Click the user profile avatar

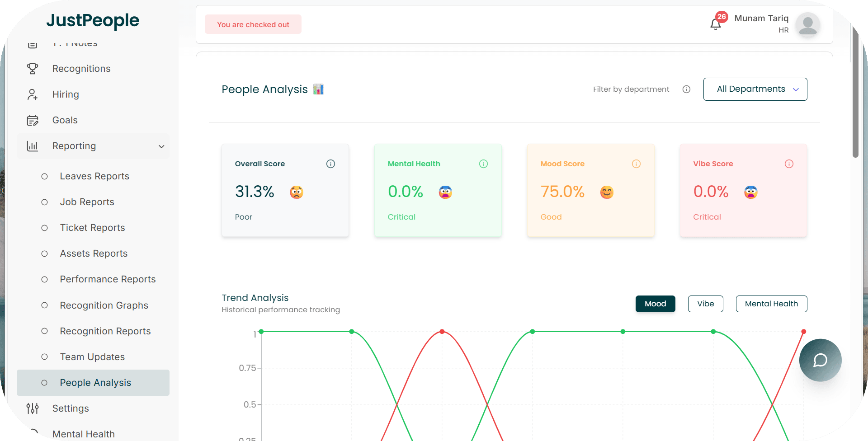tap(807, 24)
